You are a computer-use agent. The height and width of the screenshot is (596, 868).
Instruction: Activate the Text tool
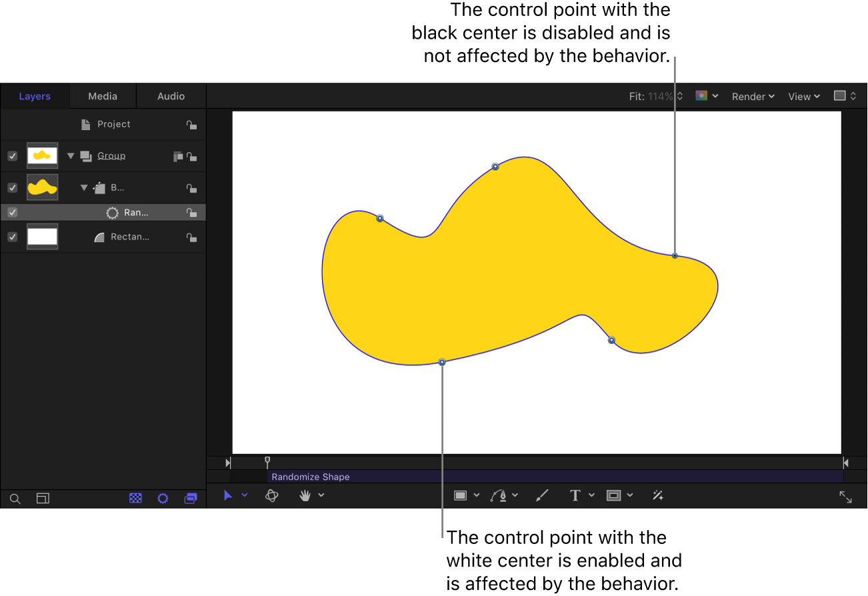pos(574,495)
